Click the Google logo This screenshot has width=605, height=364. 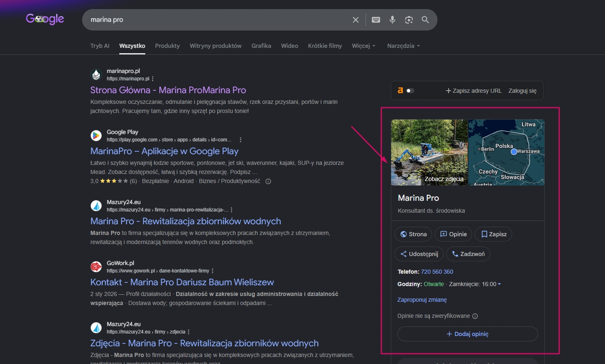(45, 19)
